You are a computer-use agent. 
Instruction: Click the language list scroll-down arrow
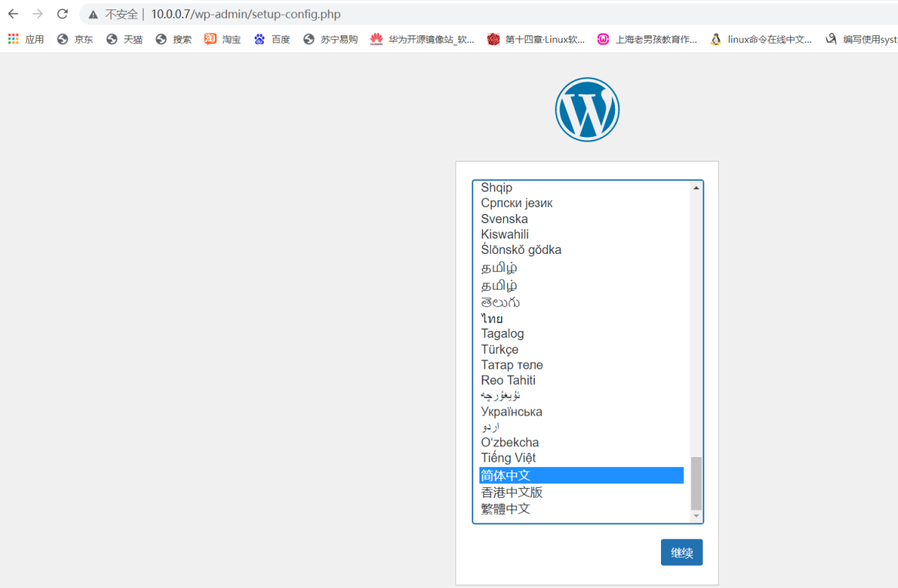pyautogui.click(x=696, y=516)
